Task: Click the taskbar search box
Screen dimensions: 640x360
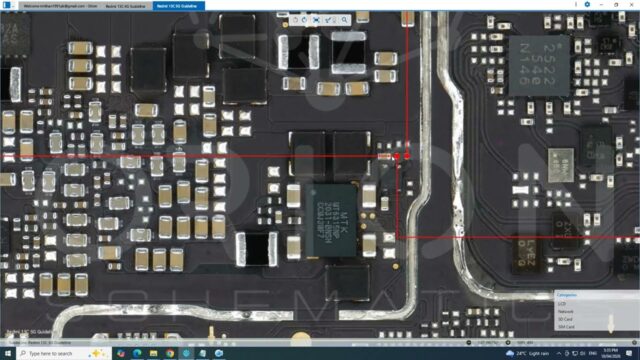Action: point(64,353)
